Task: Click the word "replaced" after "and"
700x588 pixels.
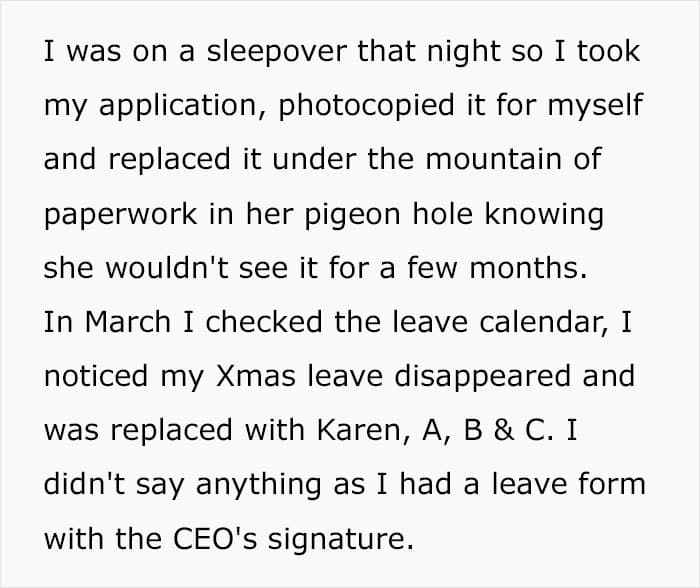Action: [169, 159]
